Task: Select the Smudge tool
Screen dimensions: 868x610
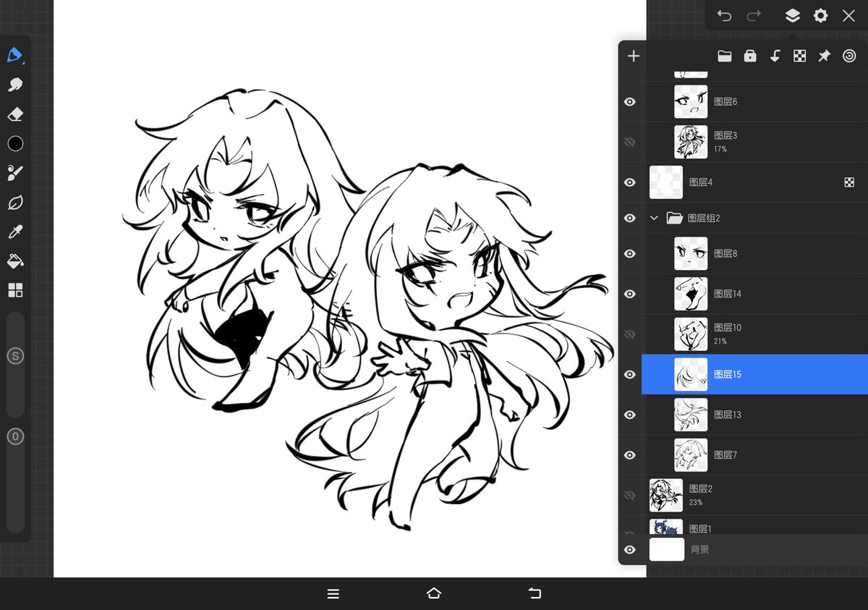Action: click(x=15, y=85)
